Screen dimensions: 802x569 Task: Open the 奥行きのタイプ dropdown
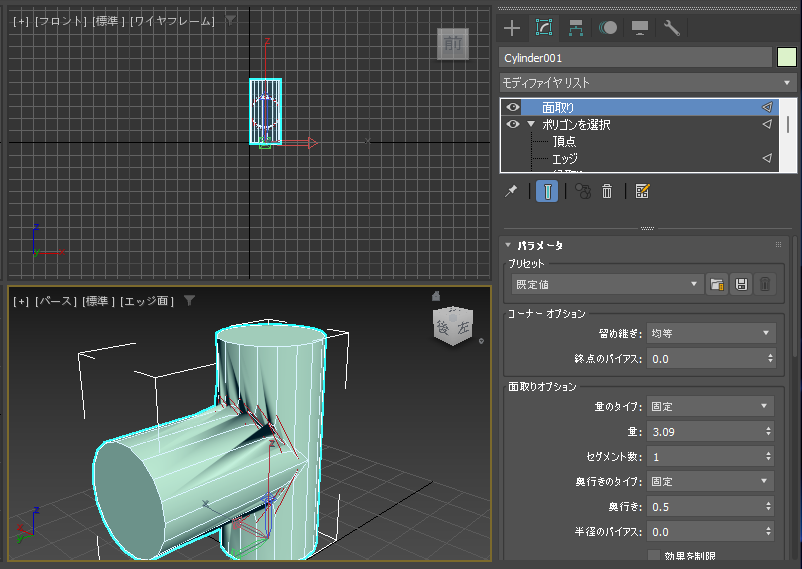710,482
